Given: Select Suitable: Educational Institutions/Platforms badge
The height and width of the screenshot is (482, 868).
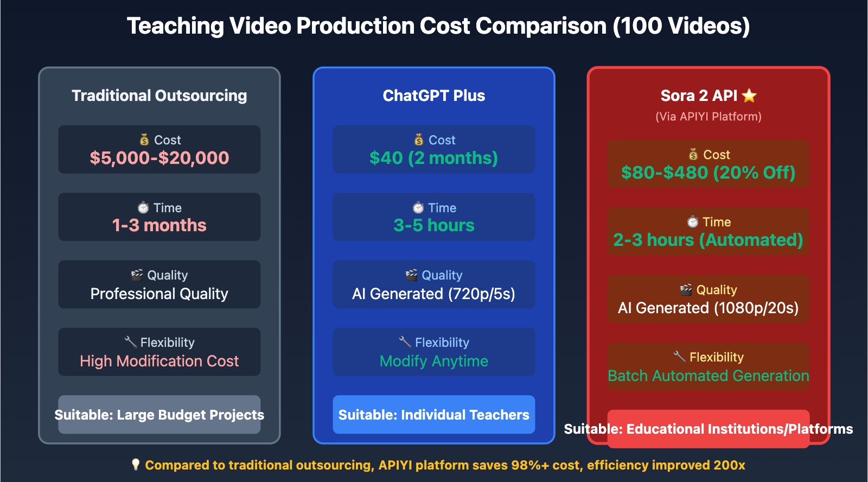Looking at the screenshot, I should [x=709, y=429].
